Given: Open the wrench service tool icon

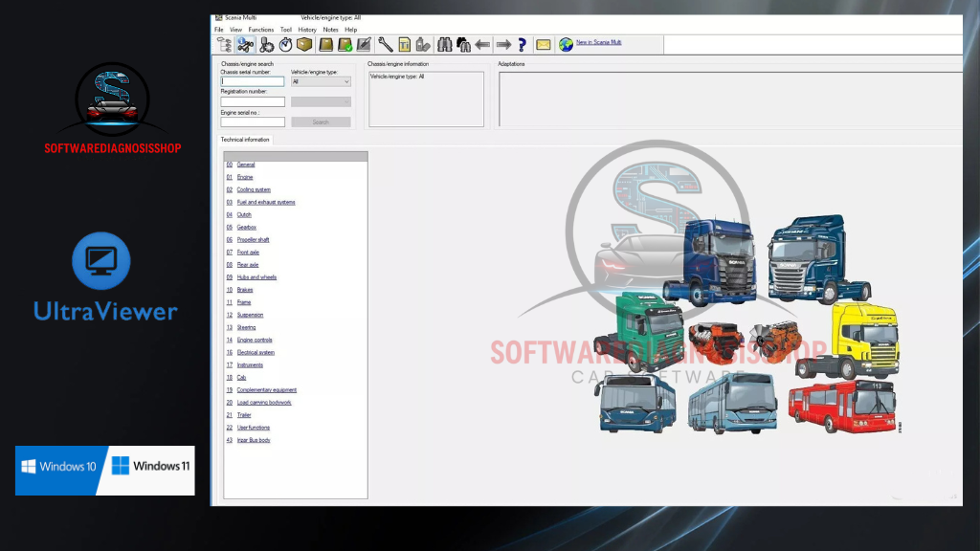Looking at the screenshot, I should (385, 44).
